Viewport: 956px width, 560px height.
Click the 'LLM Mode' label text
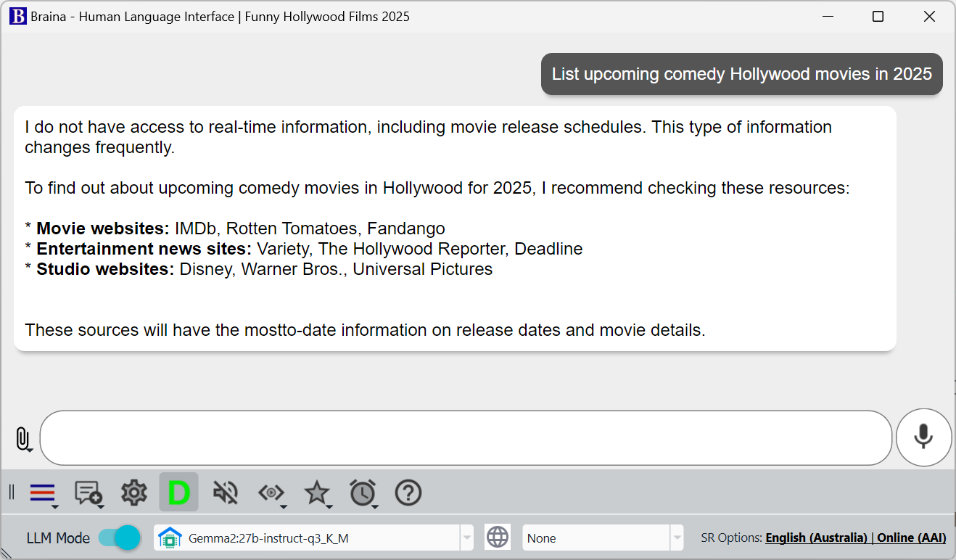coord(58,538)
